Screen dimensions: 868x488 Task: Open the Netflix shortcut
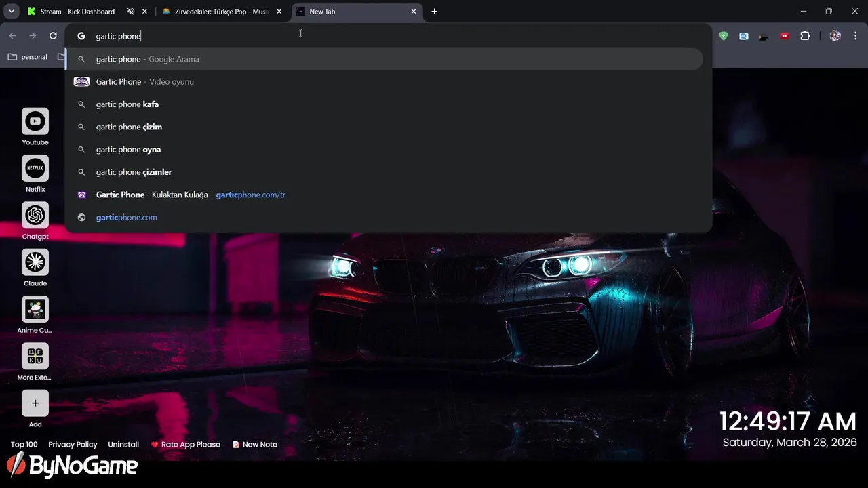point(35,168)
